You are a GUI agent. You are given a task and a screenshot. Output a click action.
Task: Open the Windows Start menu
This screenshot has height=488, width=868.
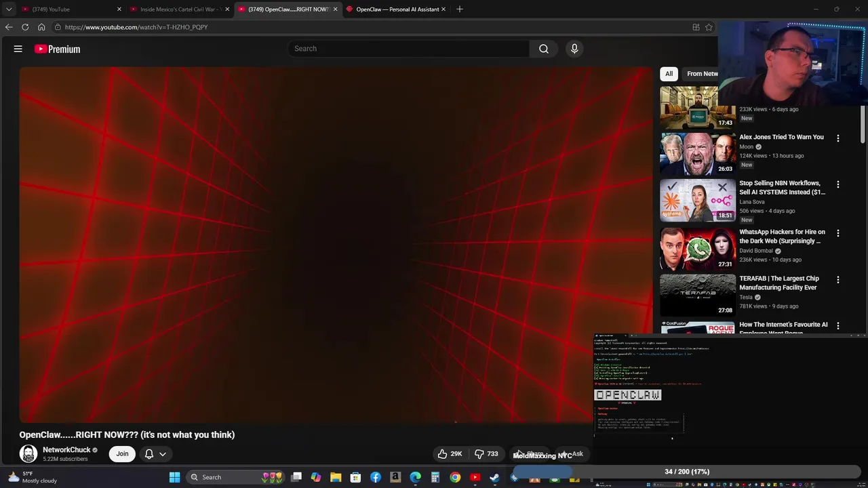pyautogui.click(x=174, y=477)
